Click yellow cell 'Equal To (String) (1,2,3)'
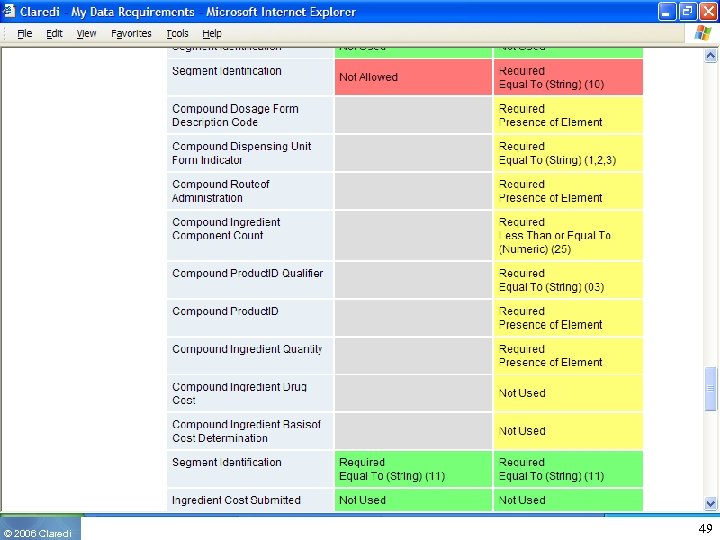 point(568,153)
